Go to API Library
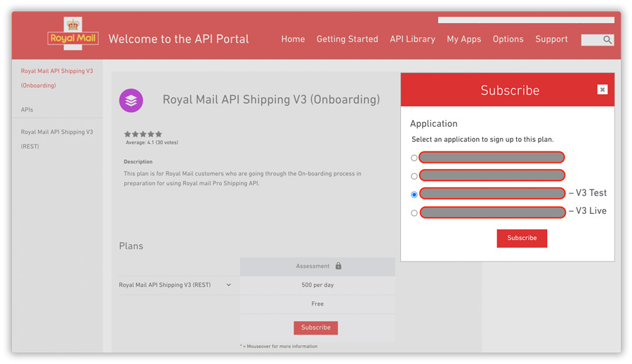This screenshot has height=364, width=632. [412, 39]
